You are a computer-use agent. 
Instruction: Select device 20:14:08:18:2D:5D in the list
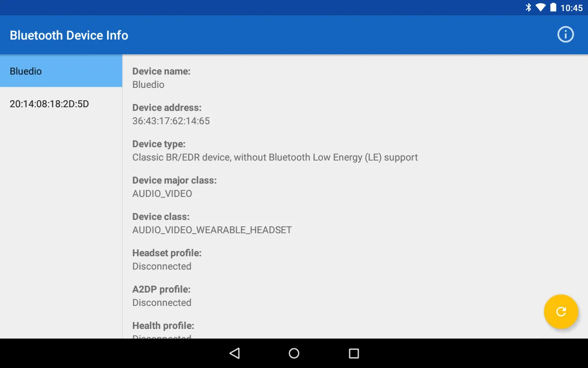click(x=61, y=104)
